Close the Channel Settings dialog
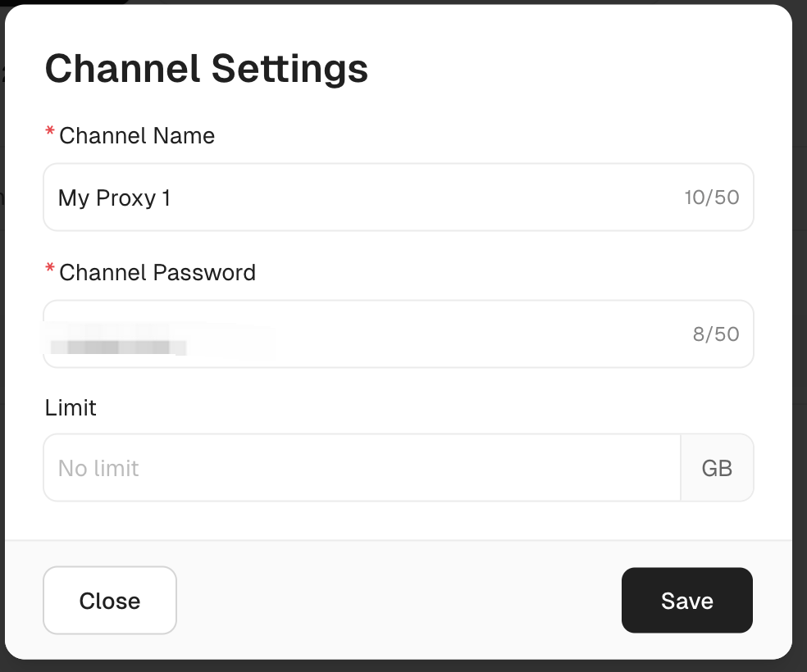Viewport: 807px width, 672px height. click(109, 600)
